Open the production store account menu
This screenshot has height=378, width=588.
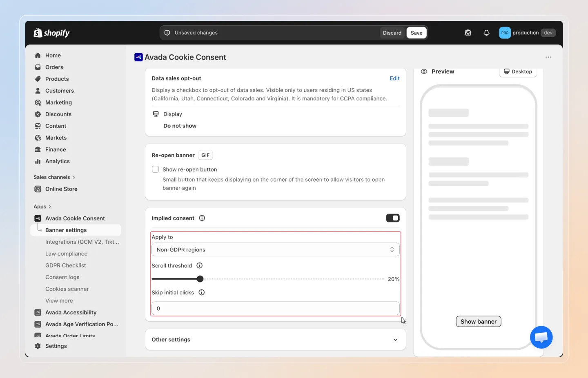527,33
